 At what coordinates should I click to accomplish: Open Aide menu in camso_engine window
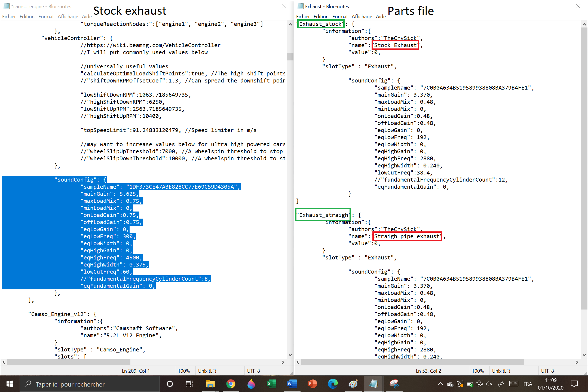click(87, 17)
